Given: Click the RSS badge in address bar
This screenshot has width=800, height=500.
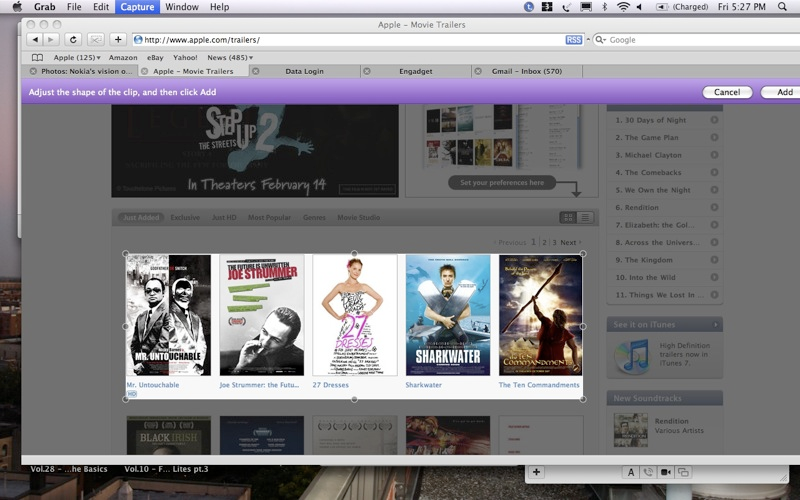Looking at the screenshot, I should click(573, 40).
